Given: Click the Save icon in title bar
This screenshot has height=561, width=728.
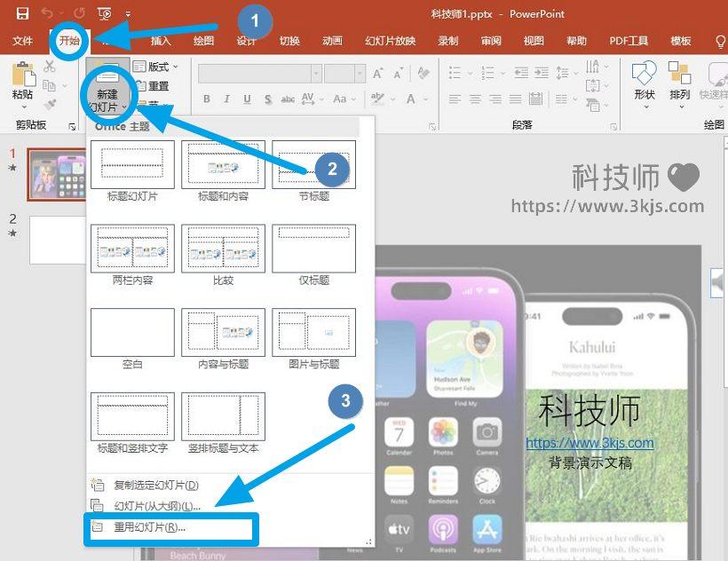Looking at the screenshot, I should pos(22,13).
